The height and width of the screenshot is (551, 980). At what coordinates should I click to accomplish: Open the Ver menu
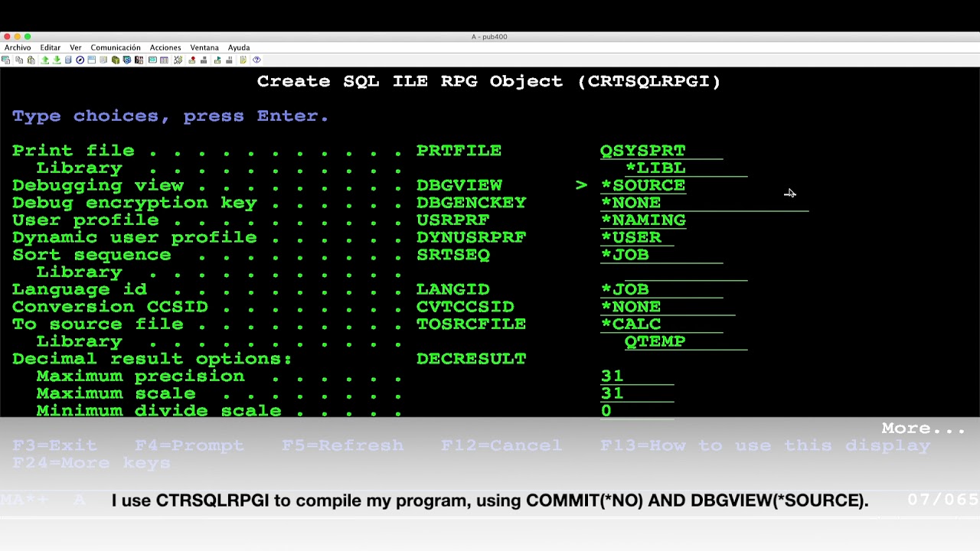click(x=75, y=47)
